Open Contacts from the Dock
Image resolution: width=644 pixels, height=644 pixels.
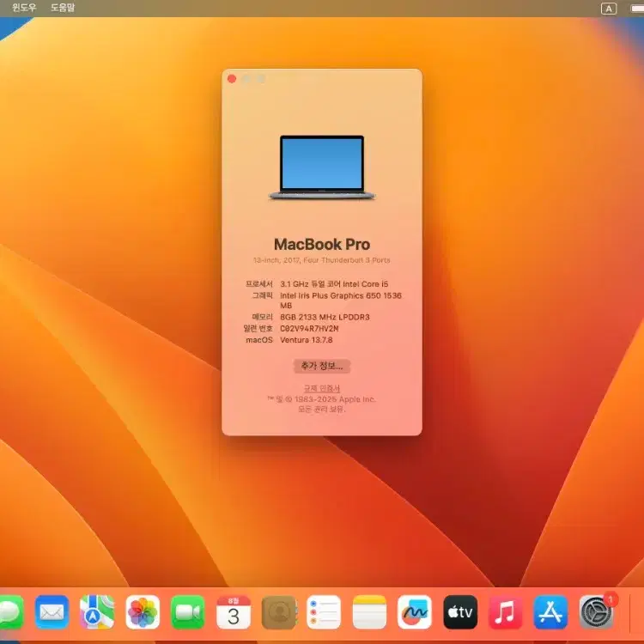(279, 612)
